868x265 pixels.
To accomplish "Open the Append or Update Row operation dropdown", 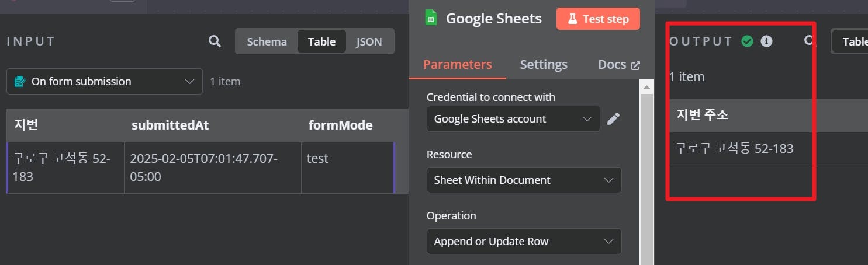I will click(x=524, y=241).
